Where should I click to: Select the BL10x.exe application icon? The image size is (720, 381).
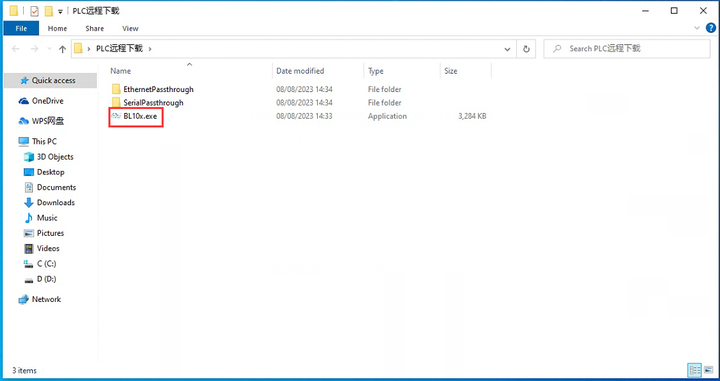tap(116, 116)
